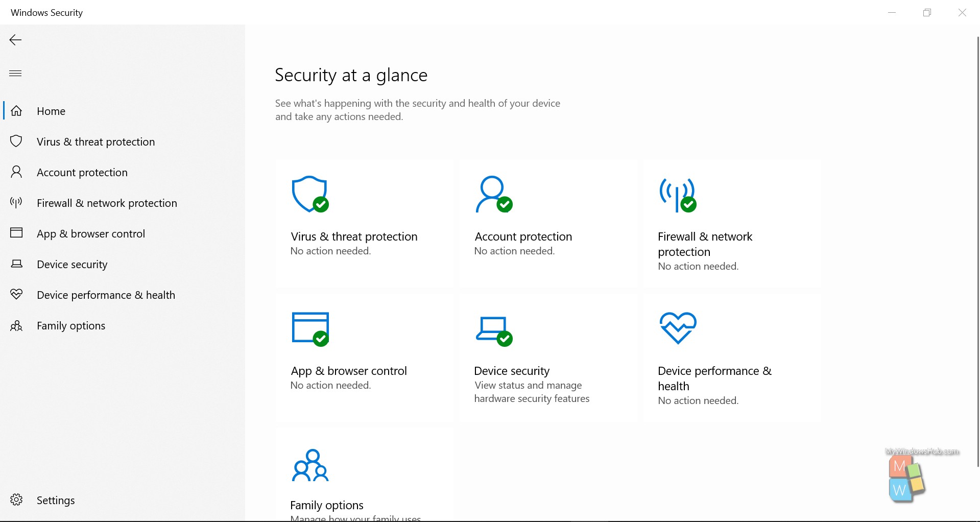Click the App & browser control tile title
Screen dimensions: 980x522
point(349,371)
